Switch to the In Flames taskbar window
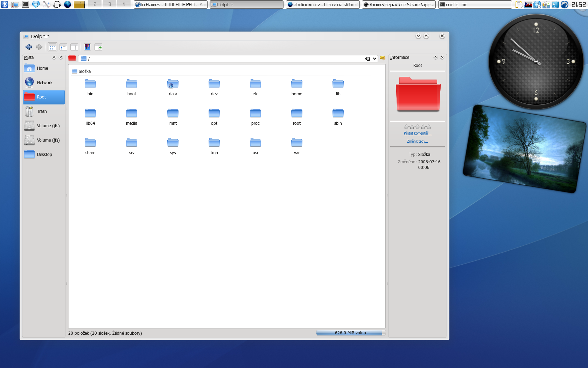This screenshot has height=368, width=588. pyautogui.click(x=170, y=5)
